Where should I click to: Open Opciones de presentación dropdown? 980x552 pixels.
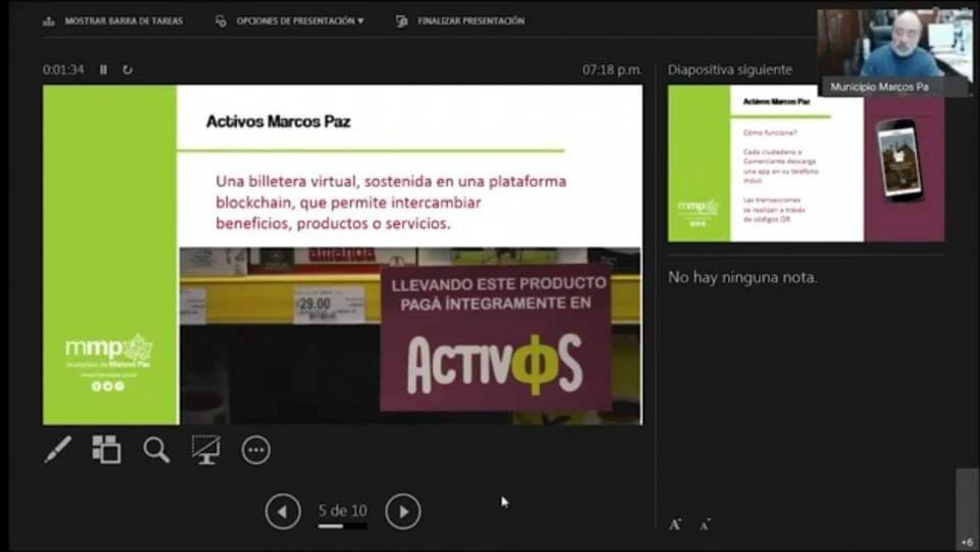tap(290, 21)
